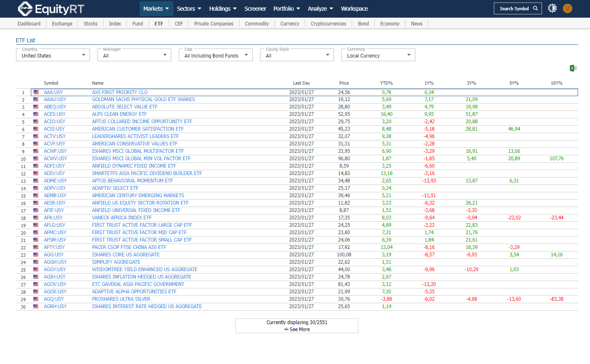
Task: Open the Cap filter dropdown
Action: [x=216, y=55]
